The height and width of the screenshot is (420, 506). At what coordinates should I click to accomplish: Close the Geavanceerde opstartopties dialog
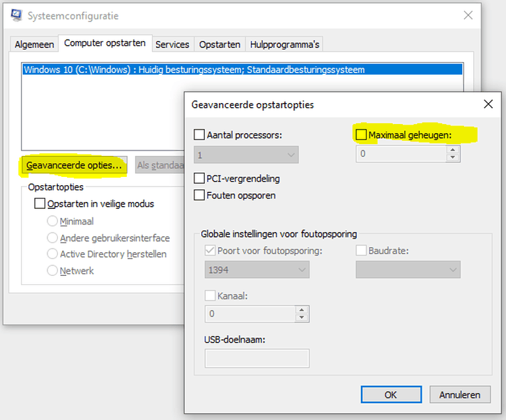point(489,104)
